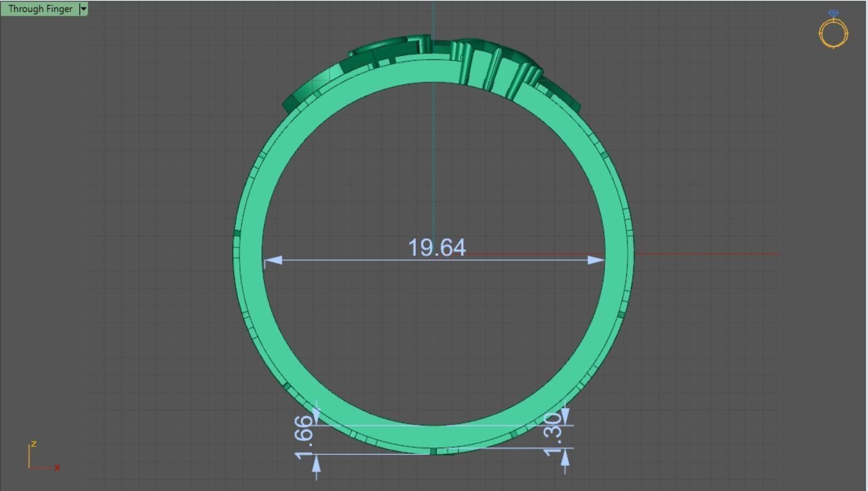Select the 19.64 inner diameter dimension text

pyautogui.click(x=437, y=248)
